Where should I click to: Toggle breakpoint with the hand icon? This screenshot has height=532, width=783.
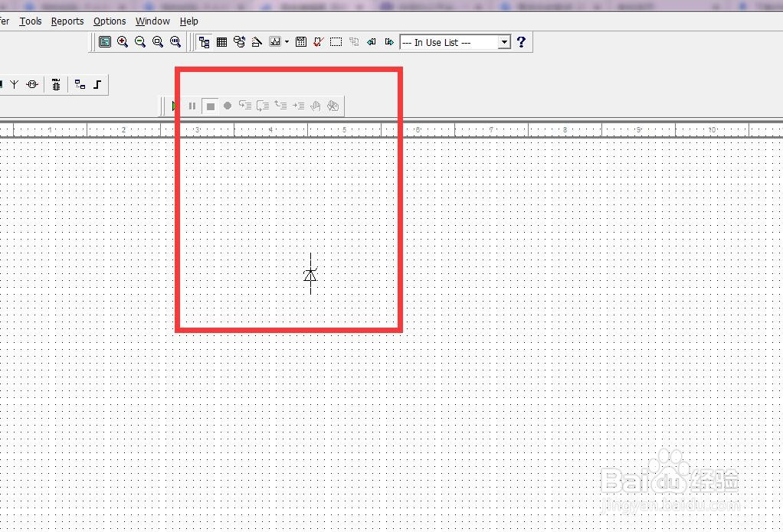316,106
